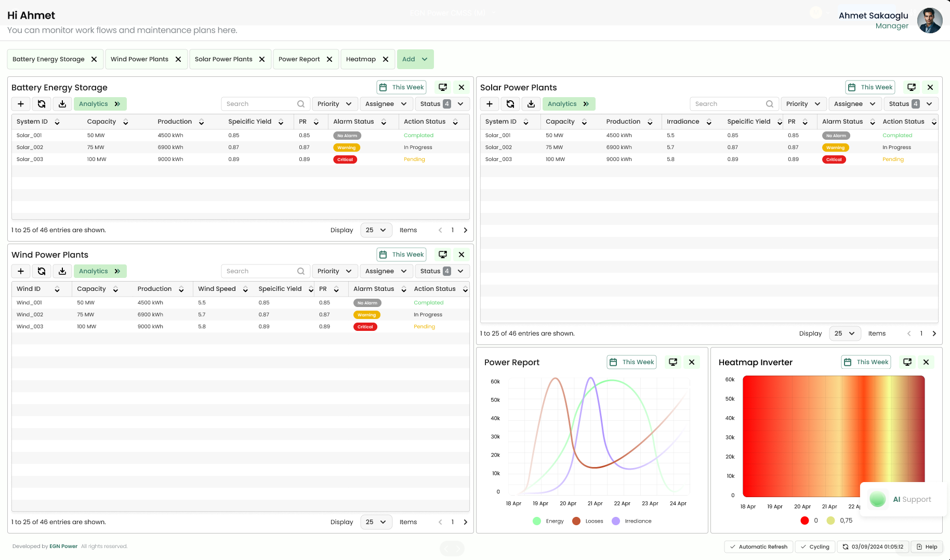The height and width of the screenshot is (560, 950).
Task: Click search magnifier in Battery Energy Storage
Action: [x=301, y=104]
